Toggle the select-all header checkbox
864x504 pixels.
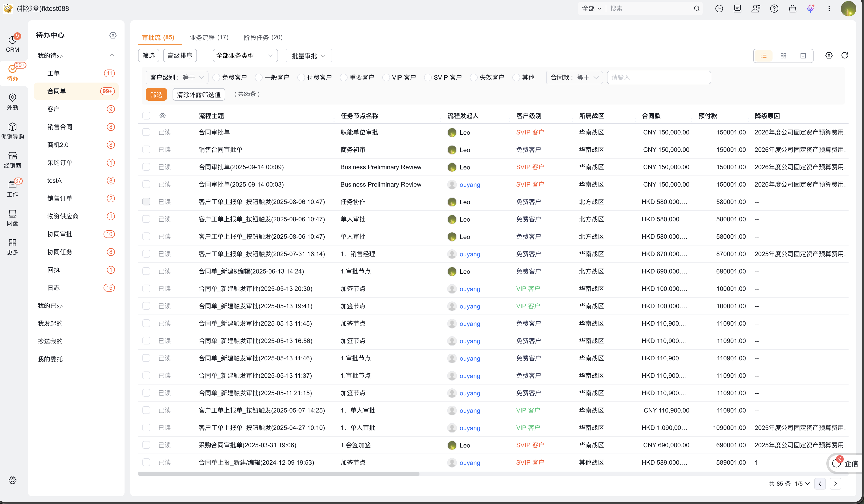pos(146,116)
